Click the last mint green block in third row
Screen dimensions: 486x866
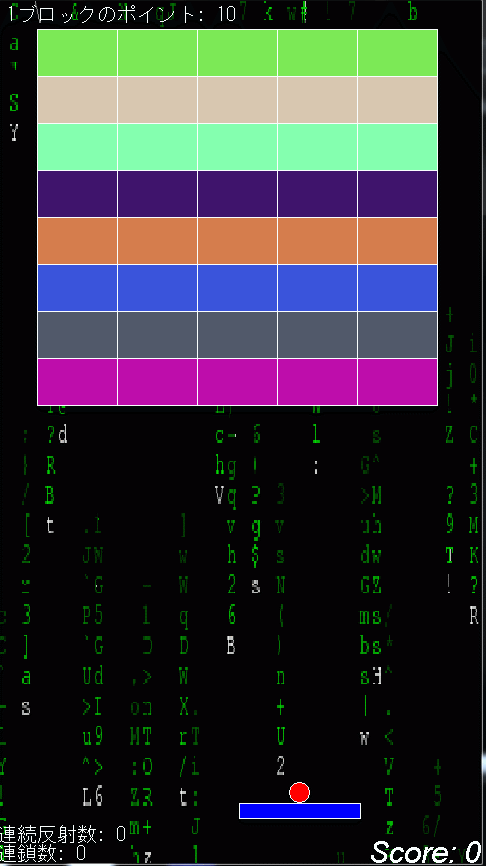[398, 147]
